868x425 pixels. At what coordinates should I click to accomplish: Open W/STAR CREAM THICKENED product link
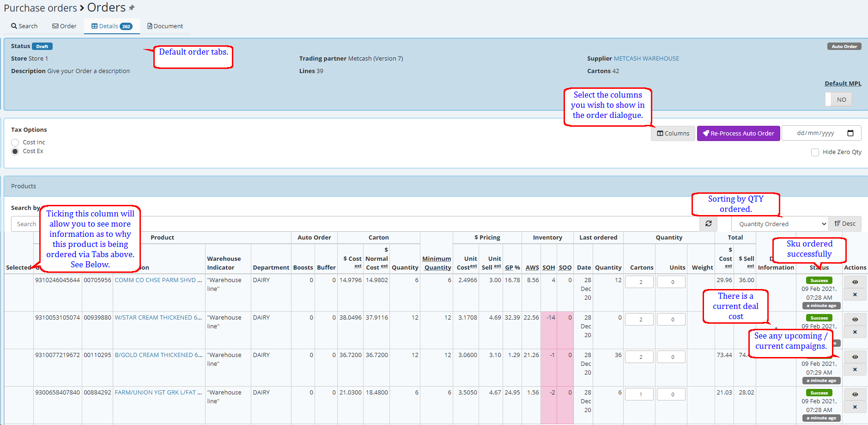click(x=158, y=318)
